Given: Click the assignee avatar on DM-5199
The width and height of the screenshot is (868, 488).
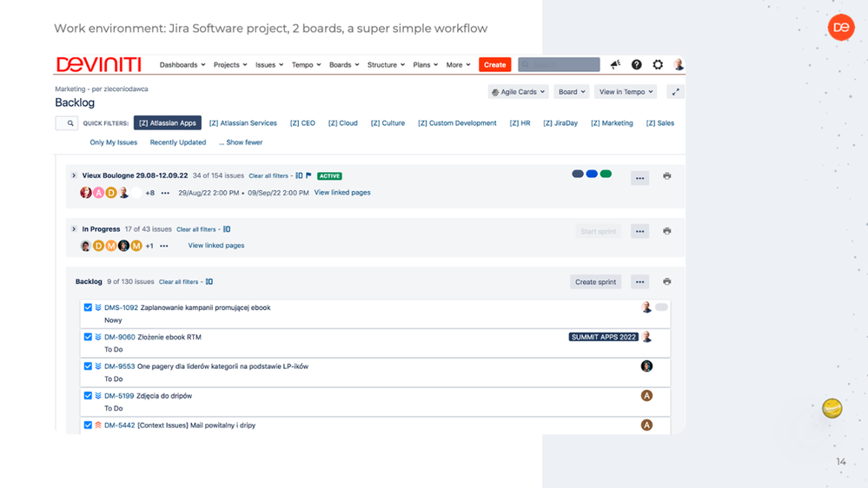Looking at the screenshot, I should click(646, 396).
